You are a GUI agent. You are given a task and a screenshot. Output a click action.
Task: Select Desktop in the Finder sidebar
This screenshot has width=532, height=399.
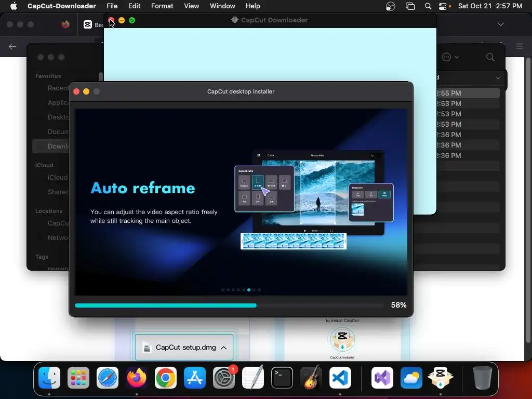[x=58, y=117]
